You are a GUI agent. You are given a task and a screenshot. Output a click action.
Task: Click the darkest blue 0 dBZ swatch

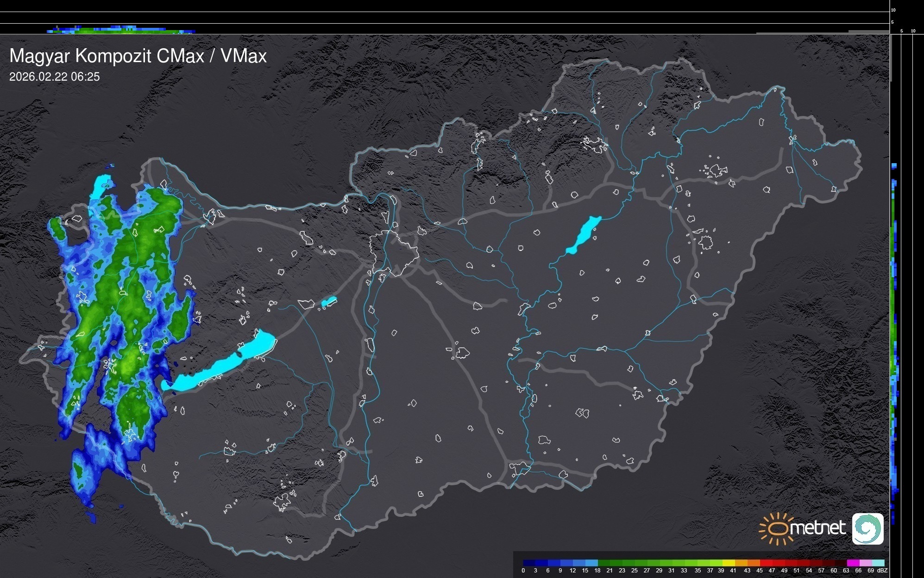point(529,563)
